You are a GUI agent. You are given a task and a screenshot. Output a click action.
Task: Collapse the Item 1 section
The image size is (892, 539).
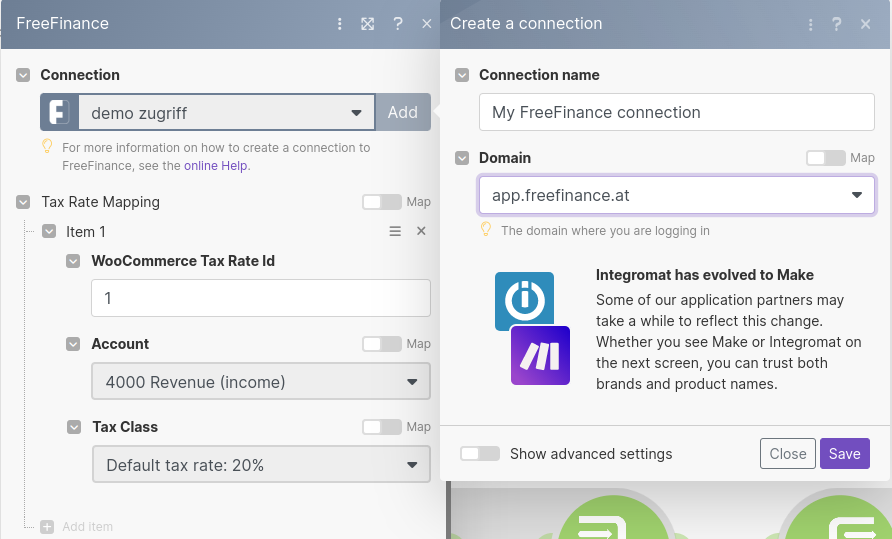tap(49, 232)
